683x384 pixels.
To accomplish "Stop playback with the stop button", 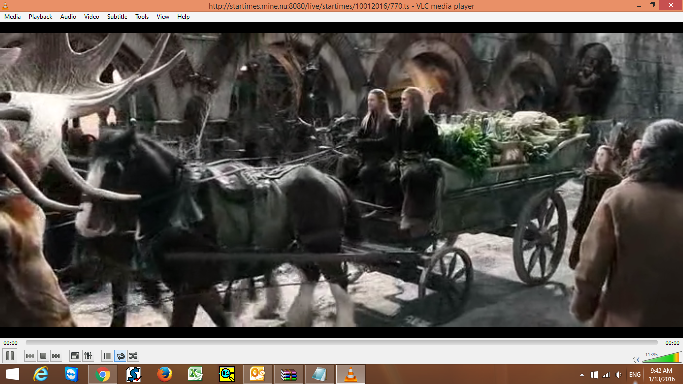I will click(43, 356).
